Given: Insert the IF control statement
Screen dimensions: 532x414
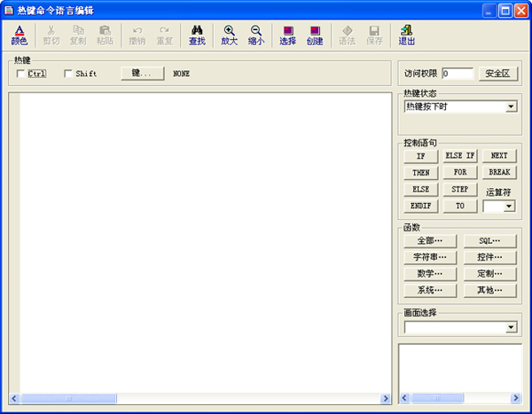Looking at the screenshot, I should tap(420, 156).
